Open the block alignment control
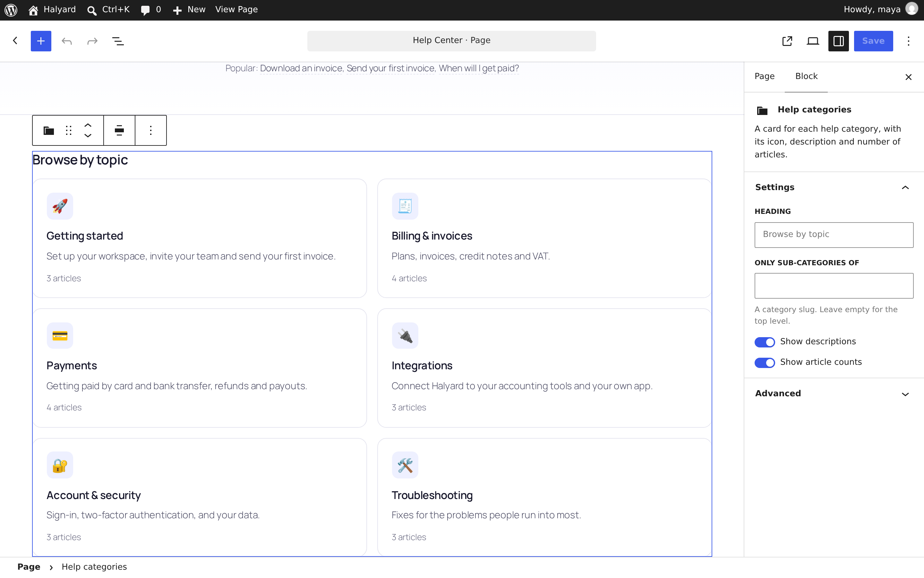Screen dimensions: 924x578 point(119,131)
